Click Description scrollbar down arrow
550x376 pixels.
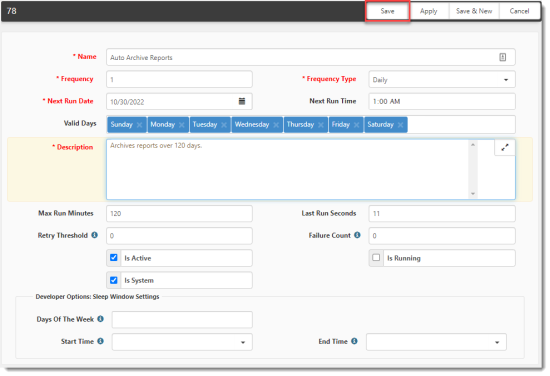473,194
